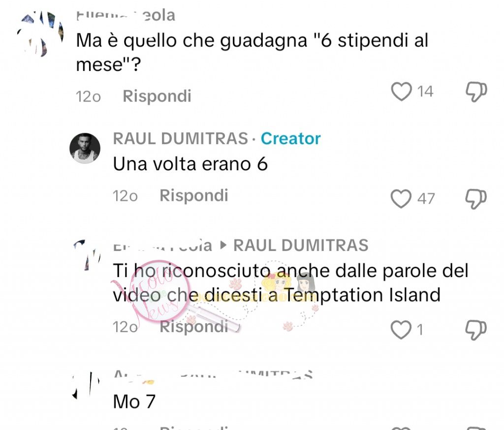Open RAUL DUMITRAS Creator username link

click(180, 139)
